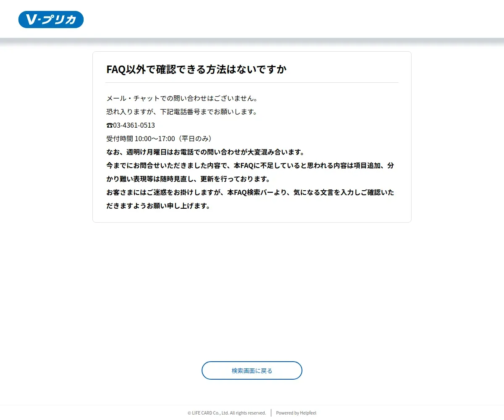Click the bold line about 週明け月曜日

click(205, 152)
